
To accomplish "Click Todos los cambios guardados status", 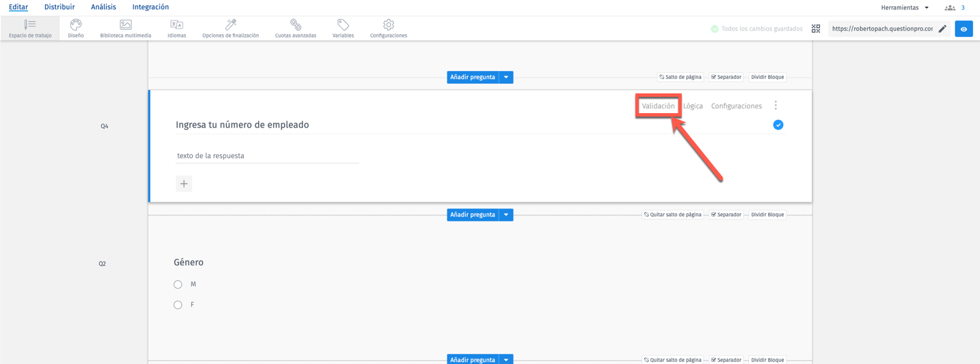I will pyautogui.click(x=756, y=29).
